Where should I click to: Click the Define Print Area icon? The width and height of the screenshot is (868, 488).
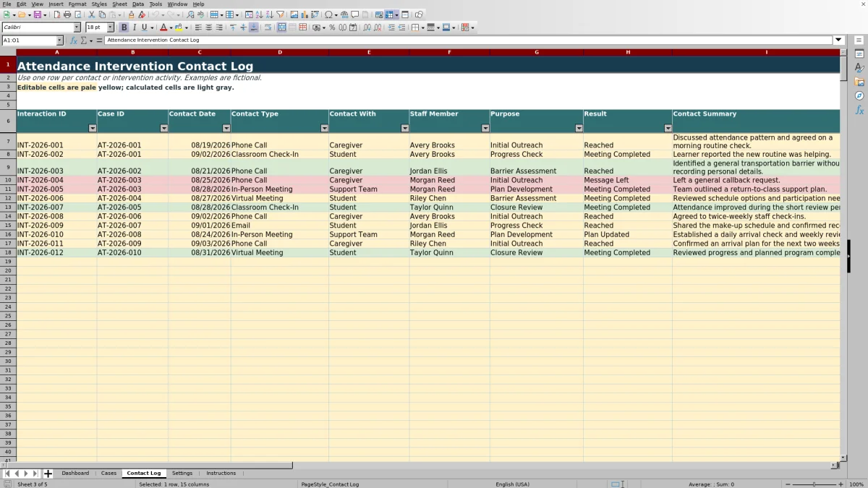pos(379,14)
